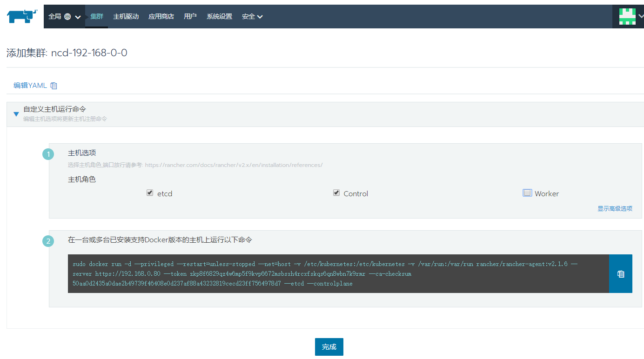Screen dimensions: 644x359
Task: Open the 系统设置 menu item
Action: click(x=219, y=16)
